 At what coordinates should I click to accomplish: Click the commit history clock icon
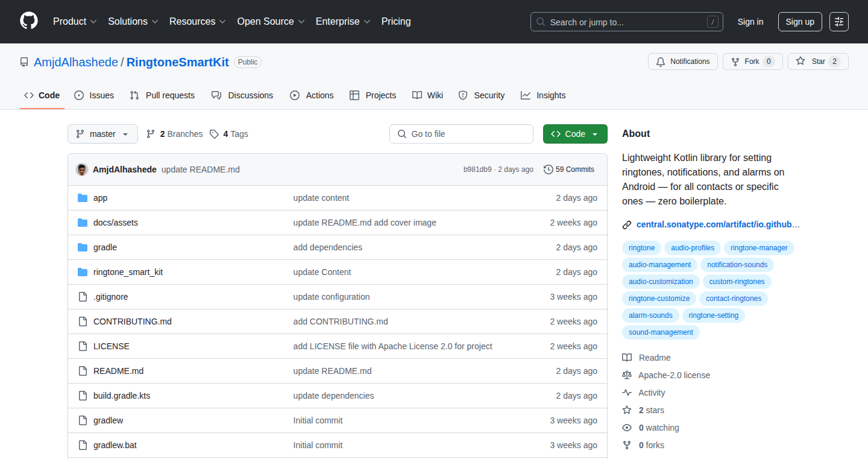pyautogui.click(x=548, y=169)
